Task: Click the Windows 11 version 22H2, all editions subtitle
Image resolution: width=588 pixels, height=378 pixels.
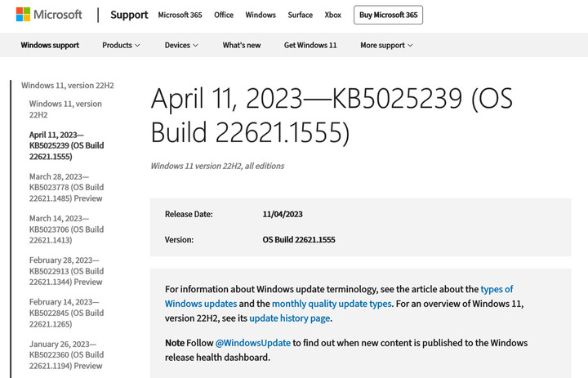Action: [x=217, y=166]
